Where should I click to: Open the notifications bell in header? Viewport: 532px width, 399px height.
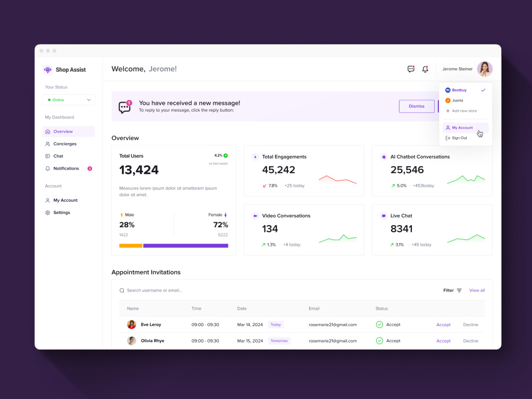tap(425, 69)
